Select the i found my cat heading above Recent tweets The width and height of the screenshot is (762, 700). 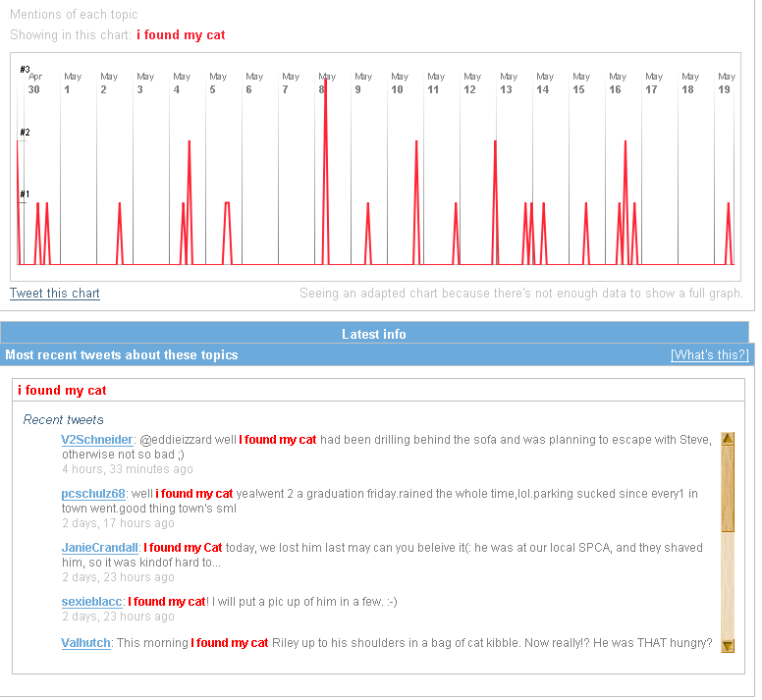point(62,391)
